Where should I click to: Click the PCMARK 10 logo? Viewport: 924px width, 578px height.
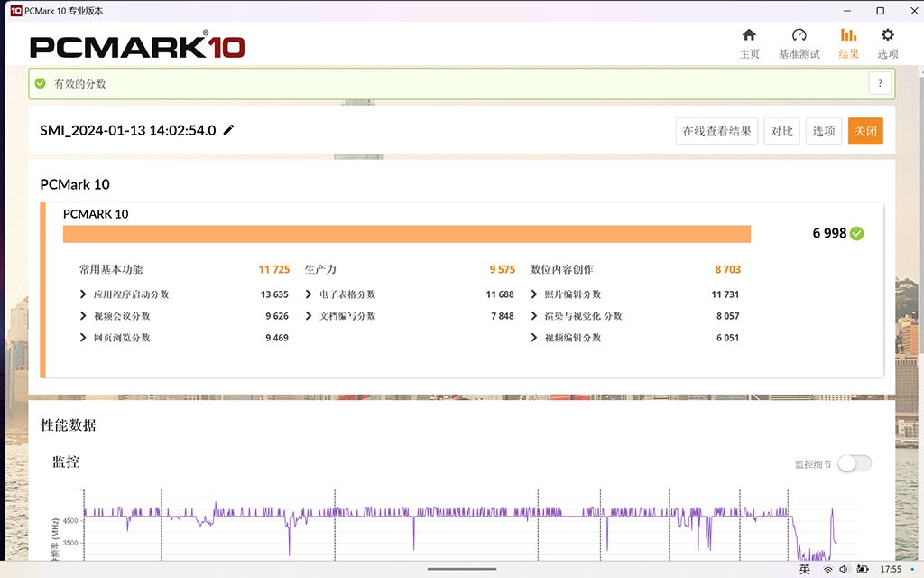click(x=135, y=46)
